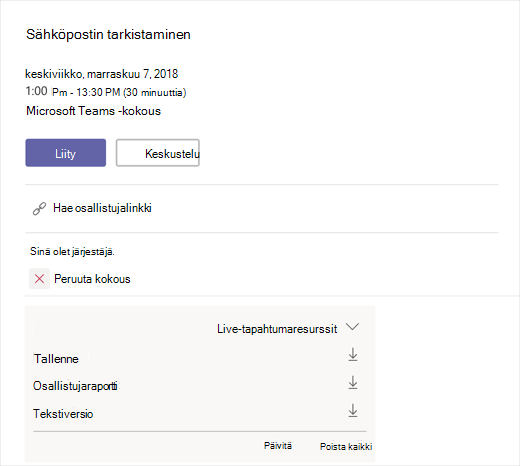Viewport: 520px width, 466px height.
Task: Click the date keskiviikko, marraskuu 7, 2018
Action: point(102,74)
